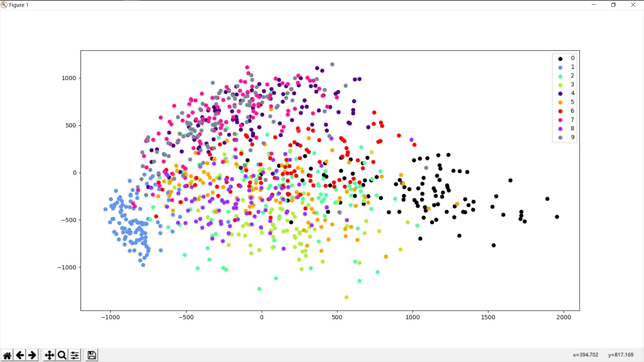Image resolution: width=644 pixels, height=362 pixels.
Task: Select the Pan axes tool
Action: pyautogui.click(x=49, y=355)
